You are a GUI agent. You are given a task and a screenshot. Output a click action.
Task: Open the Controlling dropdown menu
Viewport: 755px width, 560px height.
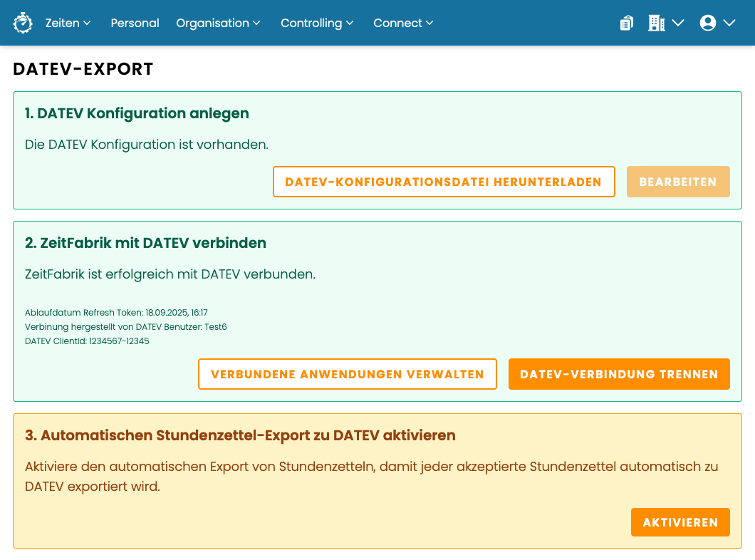[x=317, y=23]
